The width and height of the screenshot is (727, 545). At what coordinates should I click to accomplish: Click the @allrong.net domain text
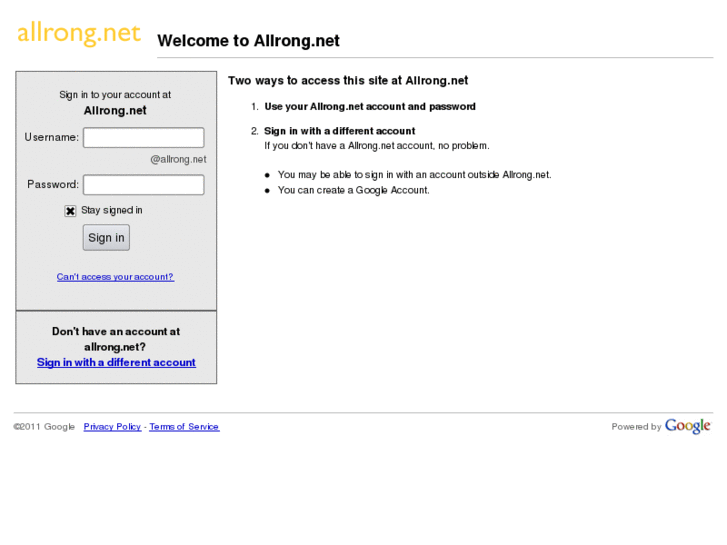[x=179, y=160]
